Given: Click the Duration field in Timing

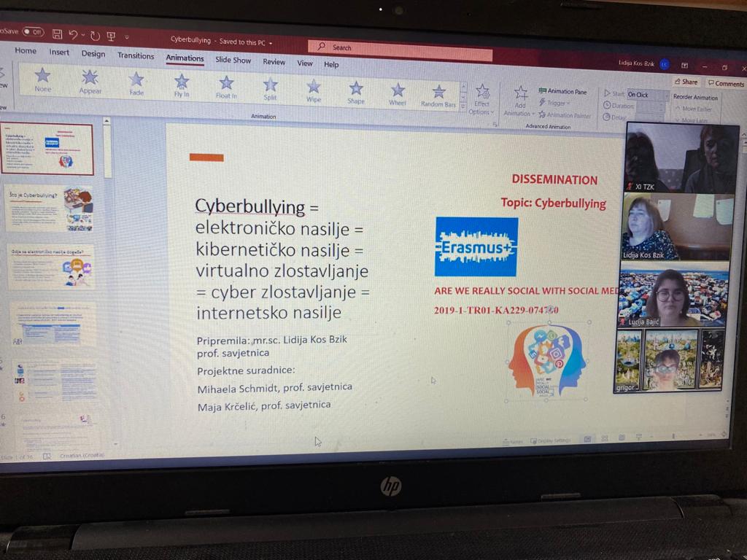Looking at the screenshot, I should [651, 106].
